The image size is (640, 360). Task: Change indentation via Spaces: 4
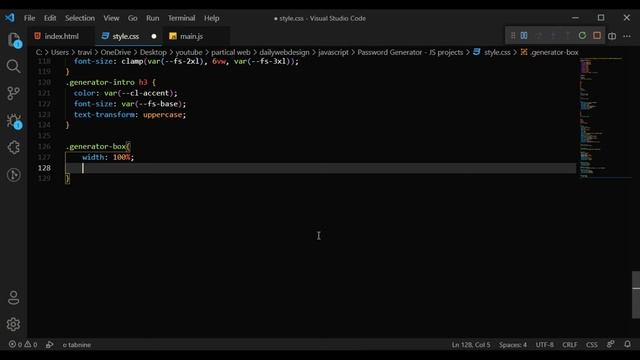coord(513,345)
